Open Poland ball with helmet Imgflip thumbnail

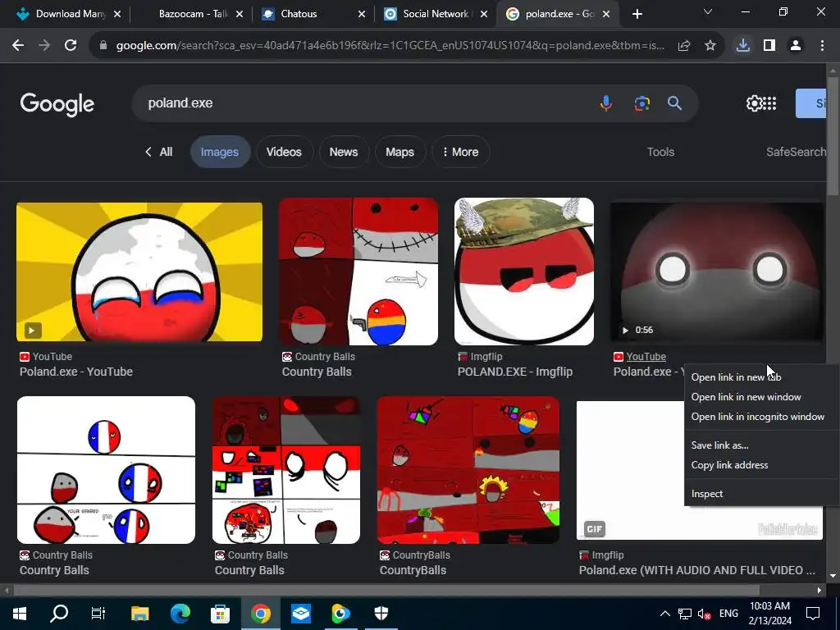tap(524, 272)
